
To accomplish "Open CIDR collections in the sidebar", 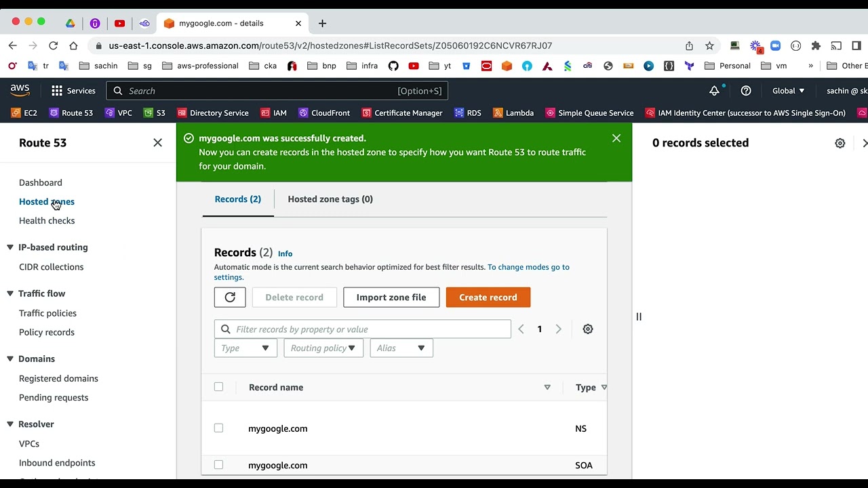I will pos(52,267).
